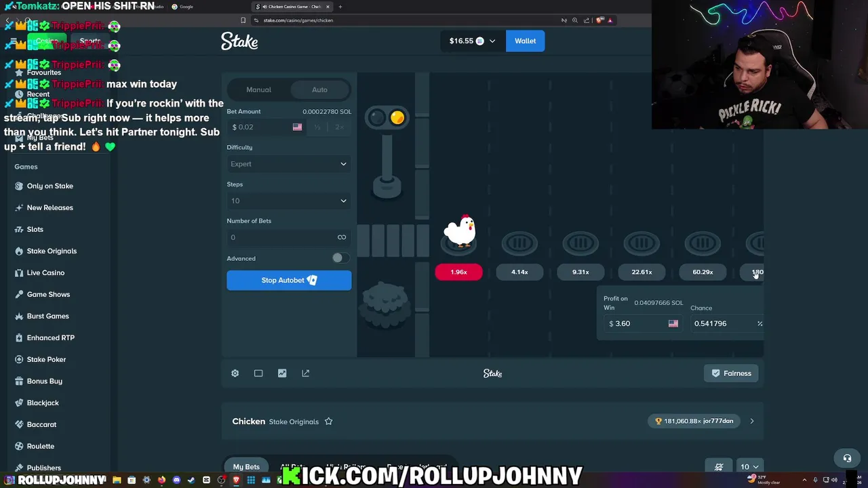Image resolution: width=868 pixels, height=488 pixels.
Task: Click the USD flag icon in Profit on Win
Action: (673, 323)
